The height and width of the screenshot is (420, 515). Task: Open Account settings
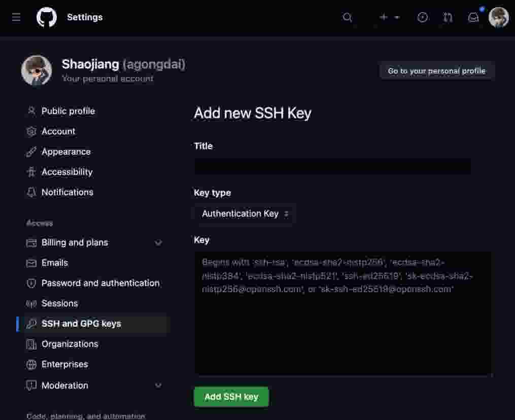pos(58,131)
